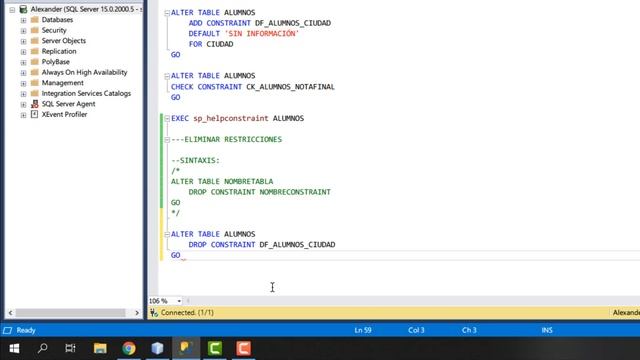
Task: Click the Ready status icon
Action: click(x=7, y=330)
